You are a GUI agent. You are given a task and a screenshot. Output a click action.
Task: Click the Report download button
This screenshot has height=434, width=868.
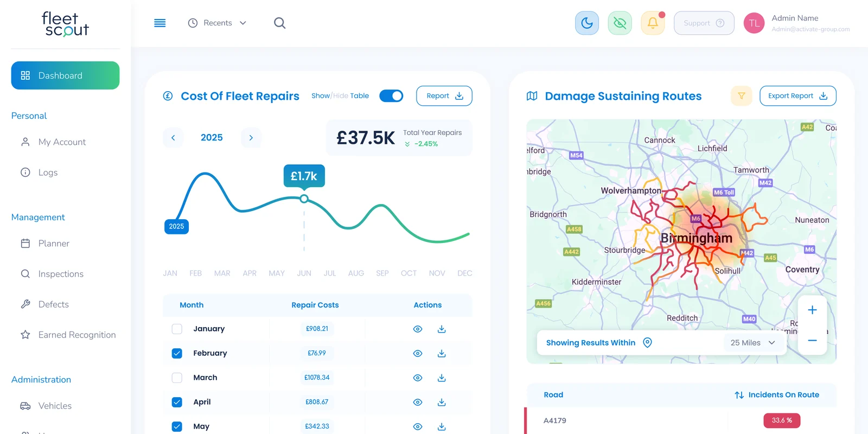point(444,96)
